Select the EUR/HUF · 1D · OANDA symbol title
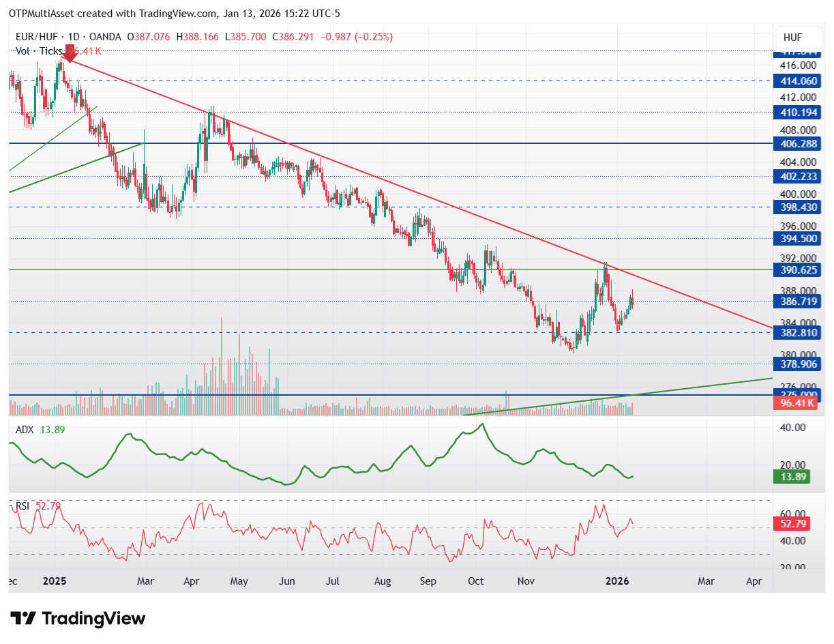The image size is (834, 644). [x=69, y=37]
